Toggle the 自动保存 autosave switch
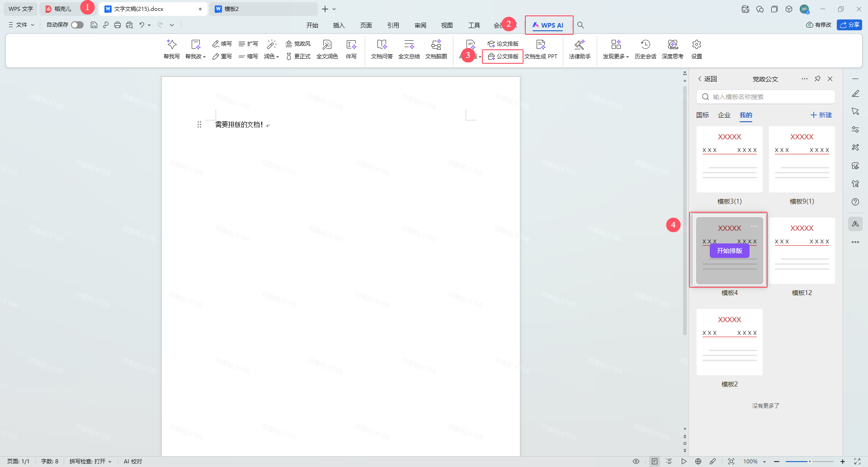 [77, 25]
